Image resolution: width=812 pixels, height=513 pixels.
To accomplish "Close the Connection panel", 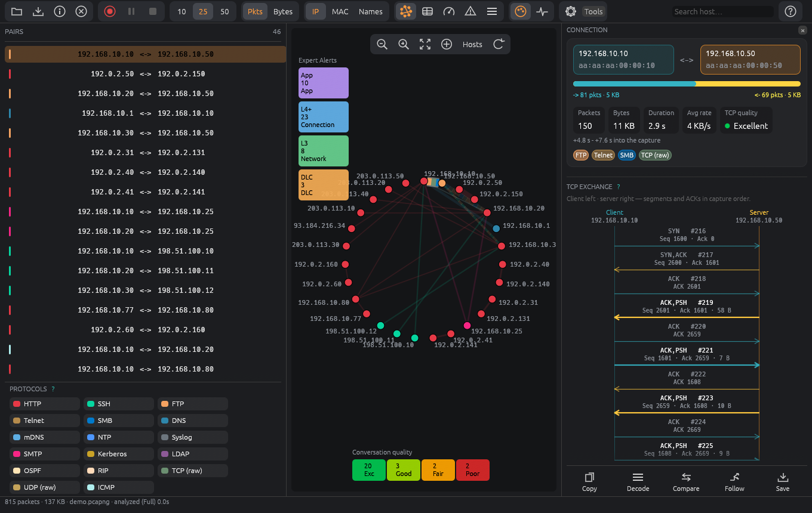I will point(802,30).
